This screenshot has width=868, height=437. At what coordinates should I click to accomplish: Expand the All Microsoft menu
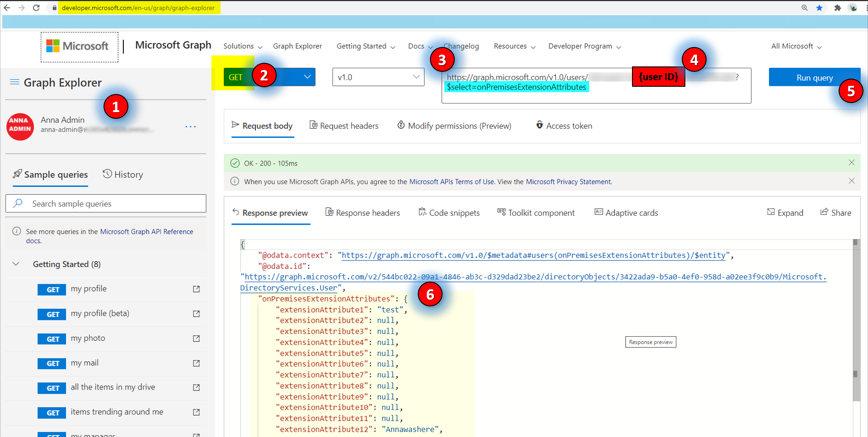796,46
